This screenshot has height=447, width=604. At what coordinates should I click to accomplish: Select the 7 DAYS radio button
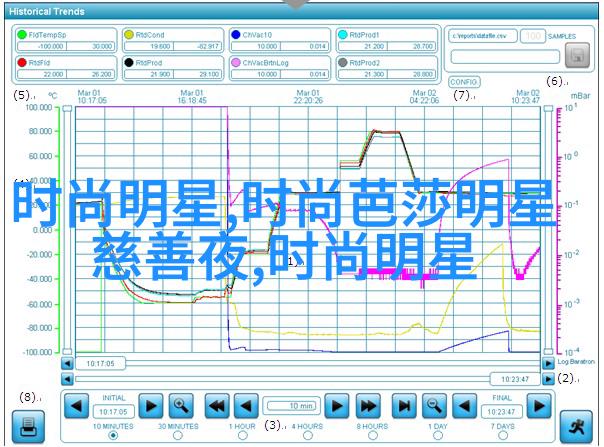click(x=503, y=435)
